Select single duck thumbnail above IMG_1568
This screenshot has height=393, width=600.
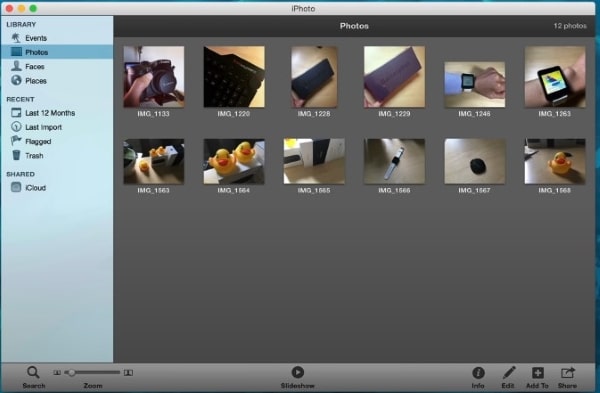[555, 161]
